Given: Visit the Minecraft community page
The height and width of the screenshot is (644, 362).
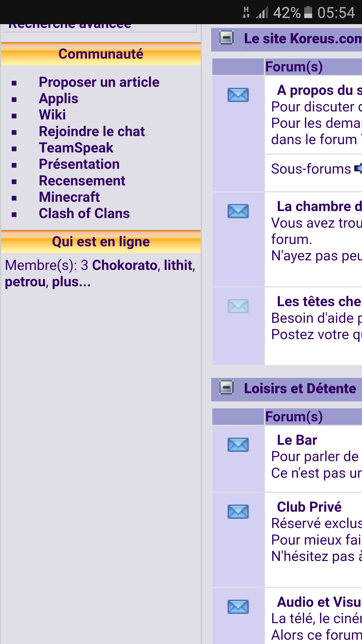Looking at the screenshot, I should coord(69,197).
